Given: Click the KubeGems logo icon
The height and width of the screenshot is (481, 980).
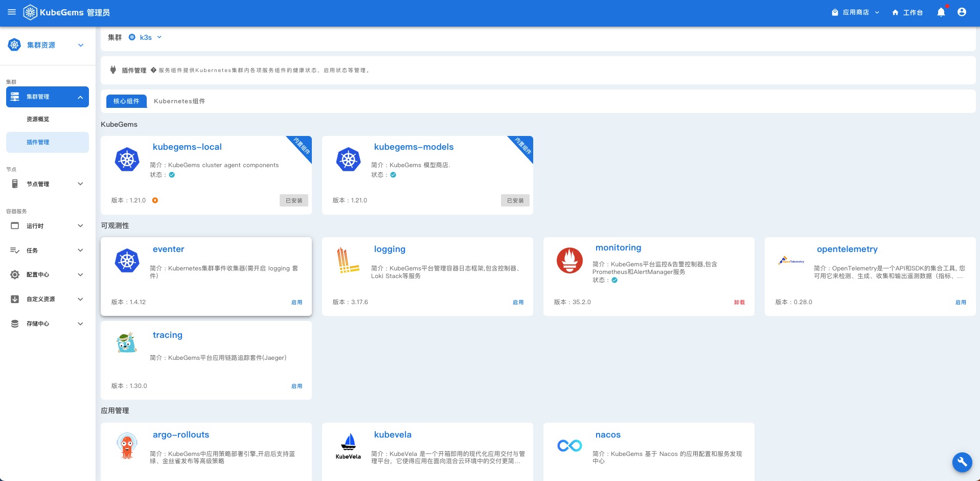Looking at the screenshot, I should (x=30, y=12).
